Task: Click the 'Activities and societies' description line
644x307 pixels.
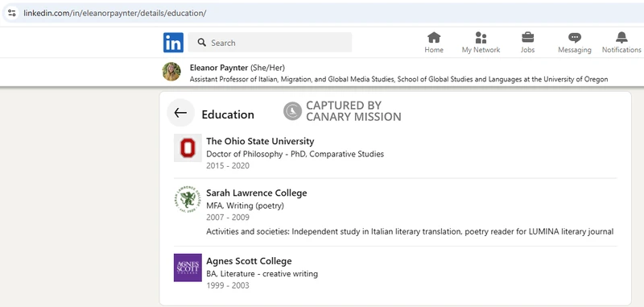Action: [x=410, y=232]
